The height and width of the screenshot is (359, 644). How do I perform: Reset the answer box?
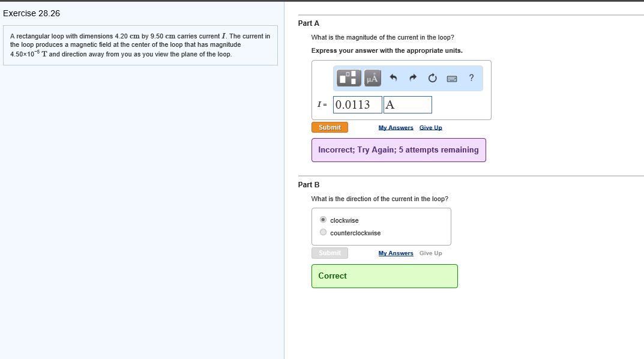(432, 77)
